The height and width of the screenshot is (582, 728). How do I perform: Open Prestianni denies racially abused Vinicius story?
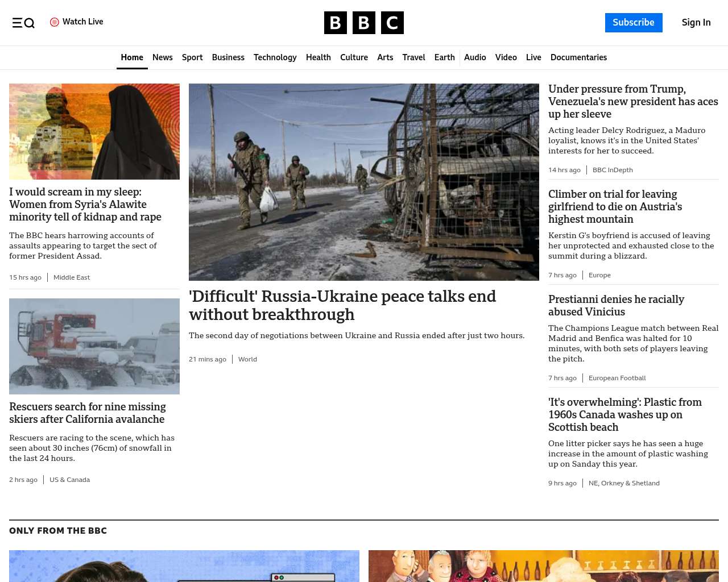(x=616, y=305)
